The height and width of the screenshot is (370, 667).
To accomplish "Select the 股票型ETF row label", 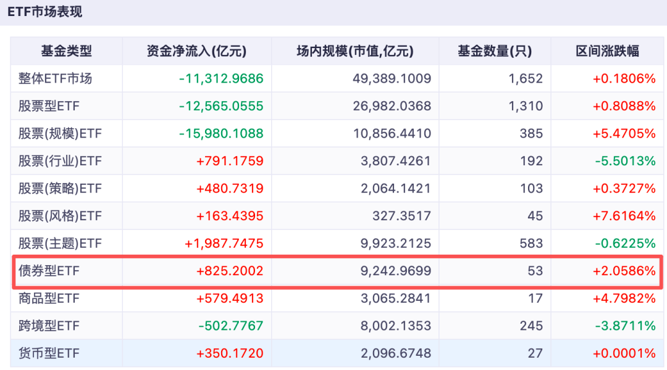I will click(48, 106).
